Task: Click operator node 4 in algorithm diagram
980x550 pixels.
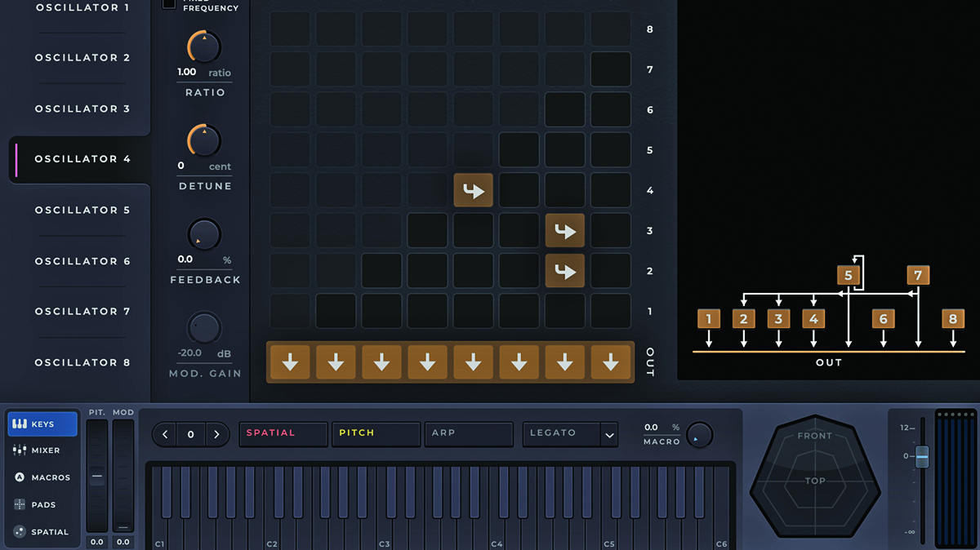Action: [x=813, y=319]
